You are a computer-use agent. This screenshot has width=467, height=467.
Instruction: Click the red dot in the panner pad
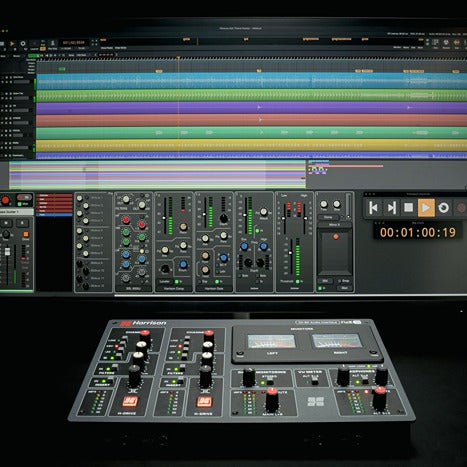(336, 236)
